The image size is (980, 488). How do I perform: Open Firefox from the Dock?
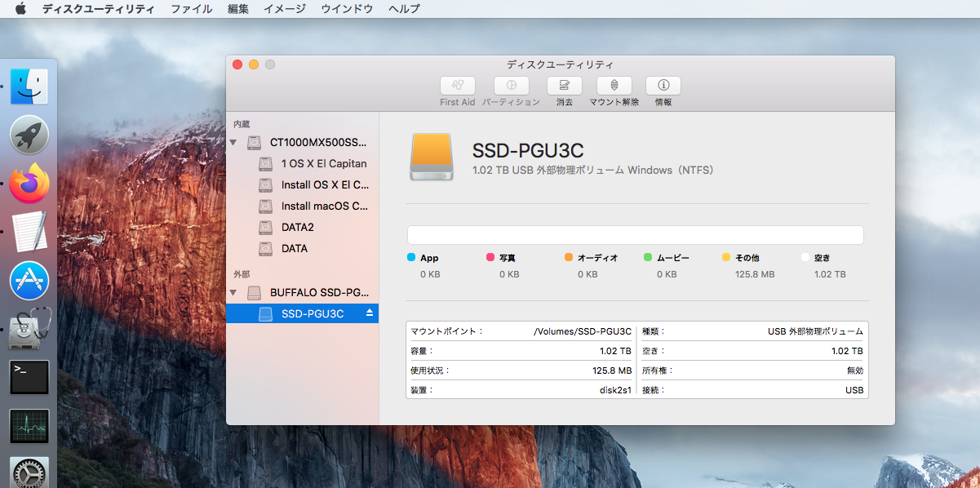(29, 184)
